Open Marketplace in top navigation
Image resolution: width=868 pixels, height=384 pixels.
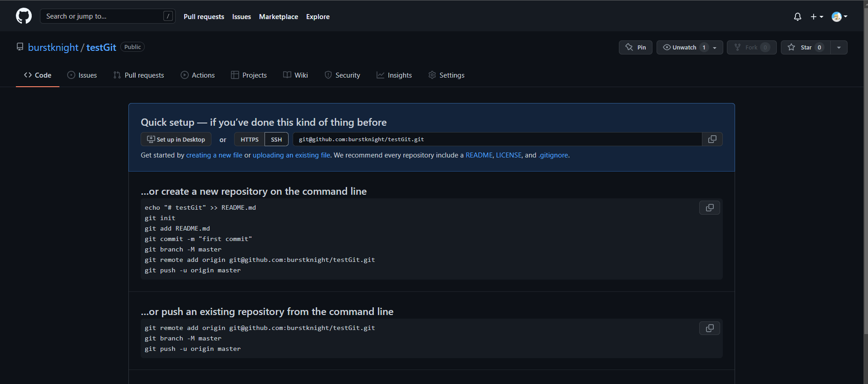[279, 17]
